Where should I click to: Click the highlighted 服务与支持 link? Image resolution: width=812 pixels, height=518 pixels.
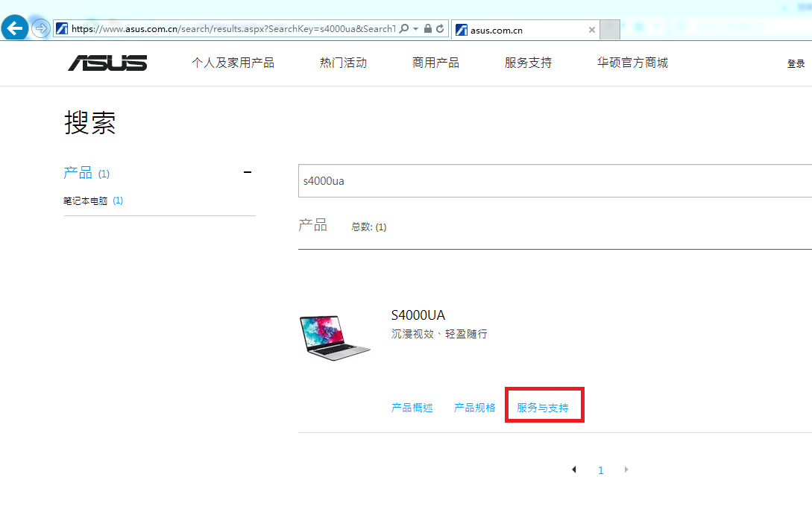click(544, 407)
